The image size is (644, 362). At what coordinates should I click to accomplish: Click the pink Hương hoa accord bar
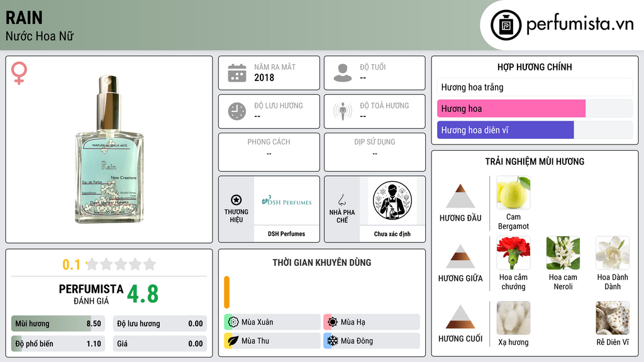coord(511,109)
